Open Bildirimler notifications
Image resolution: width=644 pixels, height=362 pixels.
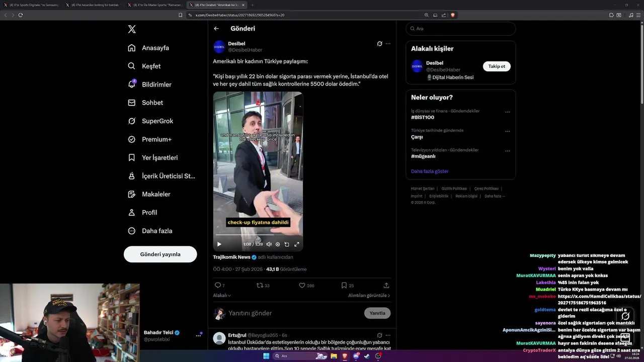click(x=149, y=84)
